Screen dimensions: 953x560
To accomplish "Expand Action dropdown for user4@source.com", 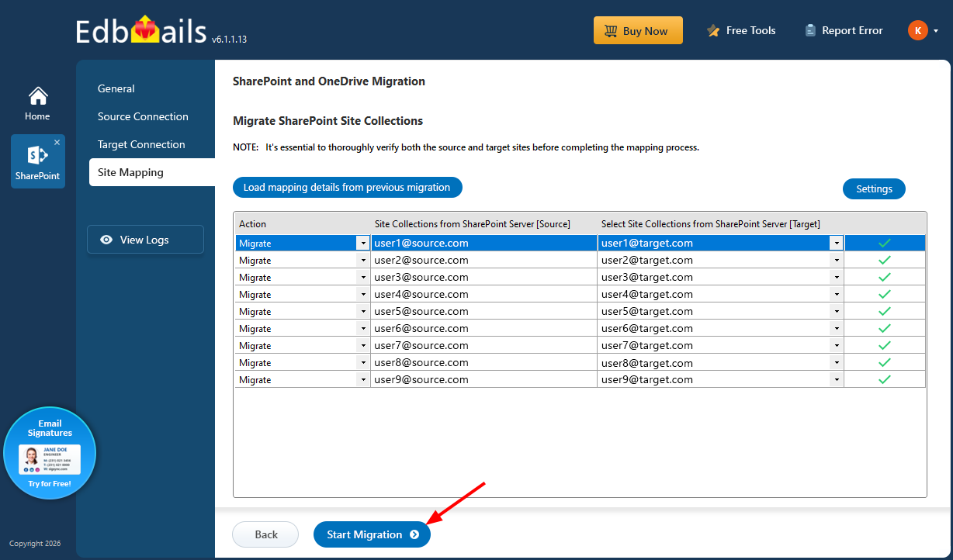I will [362, 294].
